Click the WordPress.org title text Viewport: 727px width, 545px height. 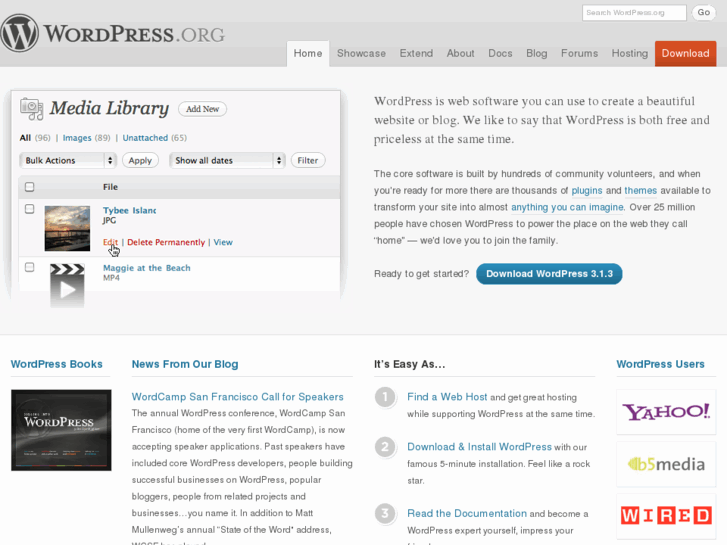pos(134,34)
